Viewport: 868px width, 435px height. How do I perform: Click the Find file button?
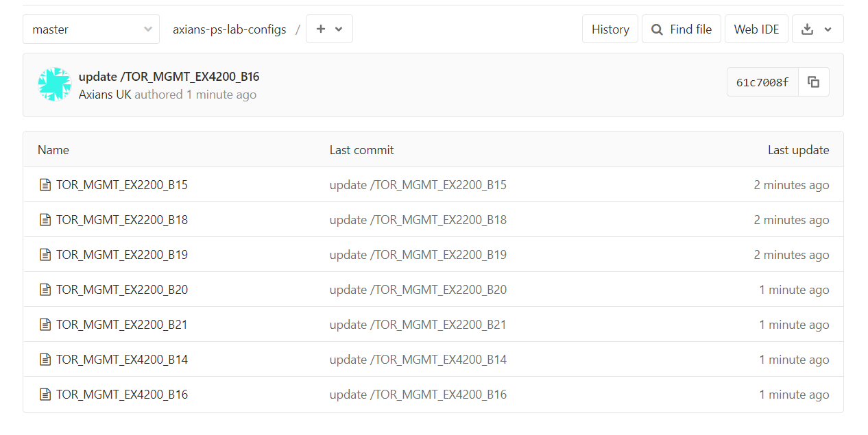tap(682, 29)
